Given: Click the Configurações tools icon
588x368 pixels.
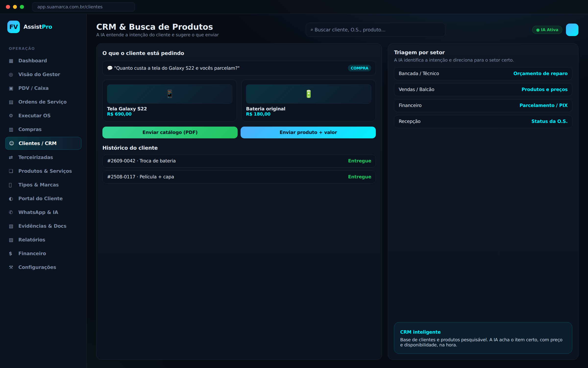Looking at the screenshot, I should (11, 267).
